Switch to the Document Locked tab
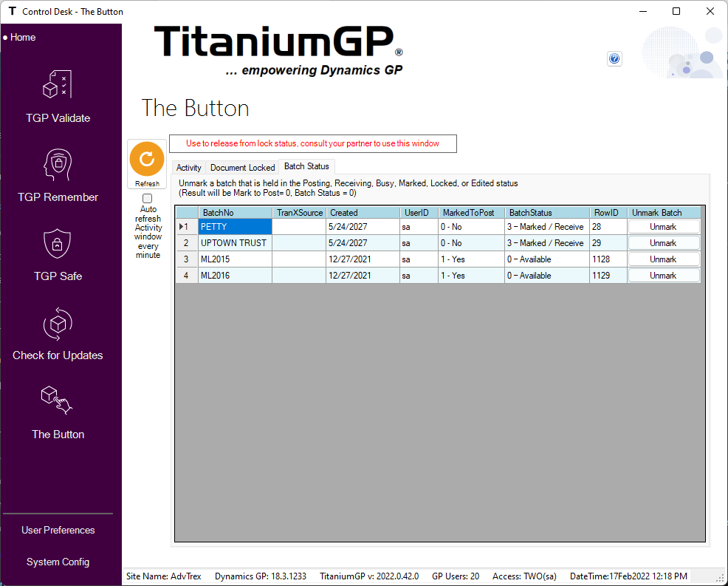Screen dimensions: 728x586 tap(242, 167)
